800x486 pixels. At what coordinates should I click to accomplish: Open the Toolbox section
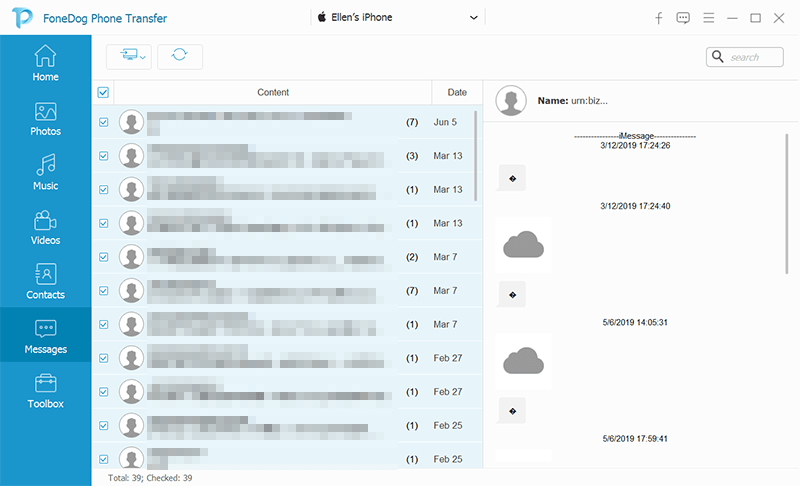pos(45,390)
